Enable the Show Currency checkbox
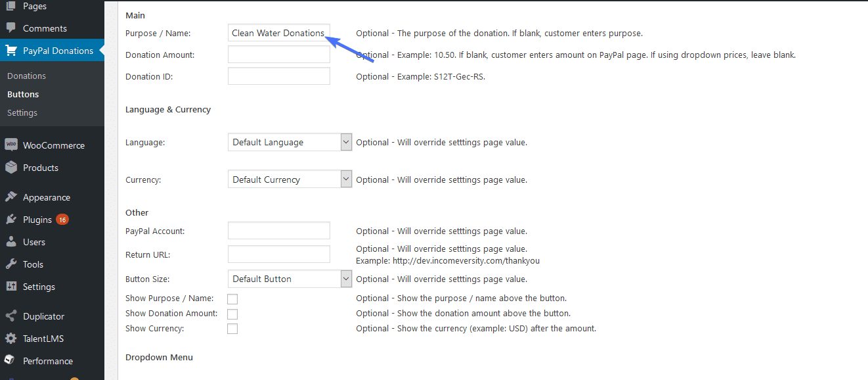868x380 pixels. [x=232, y=329]
